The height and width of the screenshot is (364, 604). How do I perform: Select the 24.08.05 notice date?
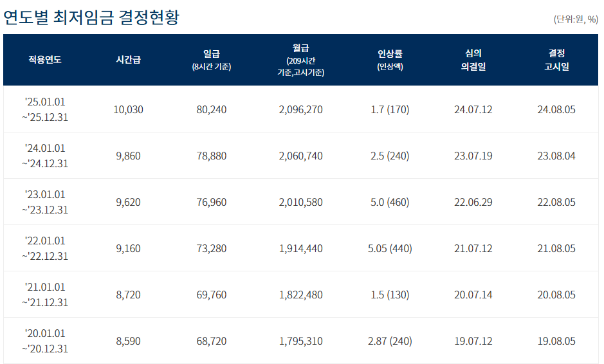pyautogui.click(x=556, y=110)
